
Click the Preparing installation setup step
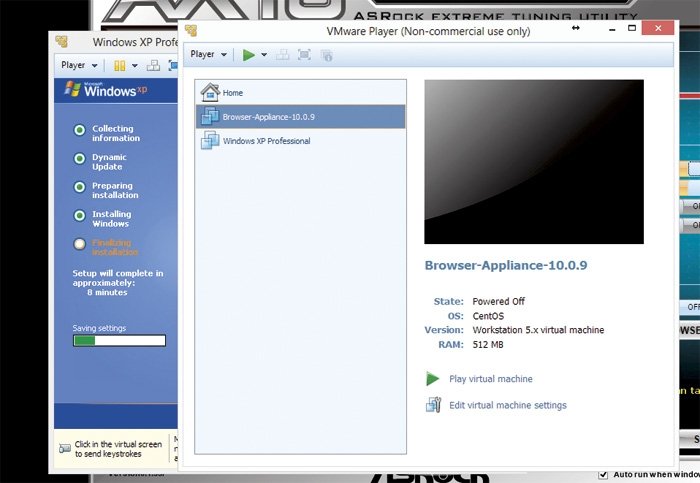coord(106,190)
